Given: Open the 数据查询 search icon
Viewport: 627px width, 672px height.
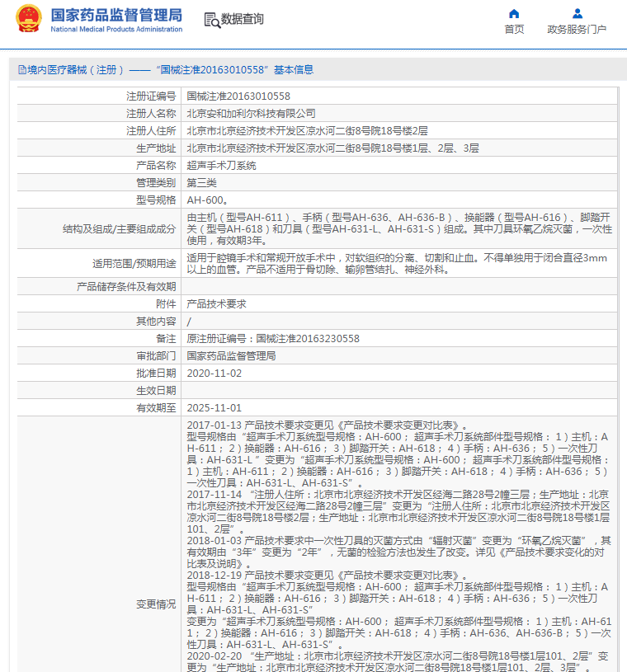Looking at the screenshot, I should tap(212, 20).
